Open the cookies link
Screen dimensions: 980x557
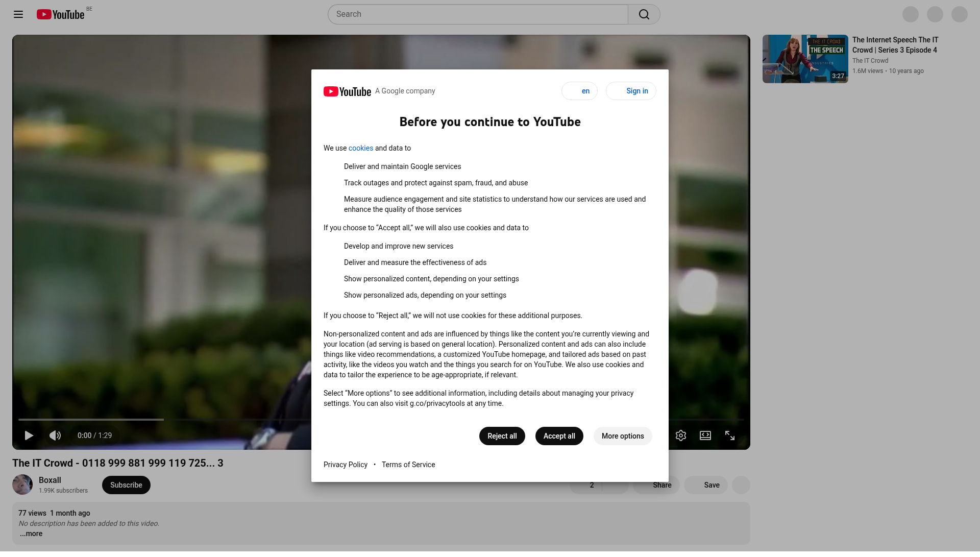point(360,148)
